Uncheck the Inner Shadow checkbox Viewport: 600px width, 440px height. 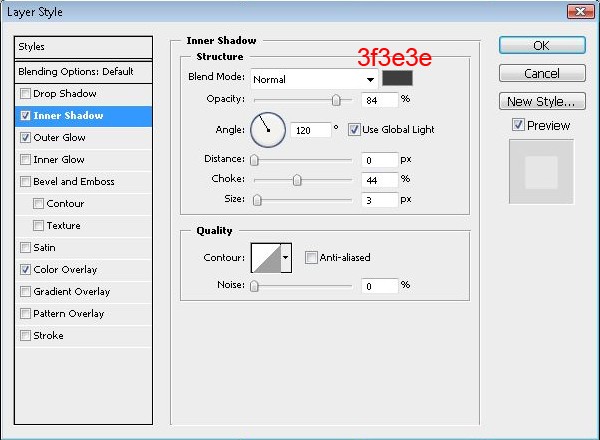tap(25, 116)
